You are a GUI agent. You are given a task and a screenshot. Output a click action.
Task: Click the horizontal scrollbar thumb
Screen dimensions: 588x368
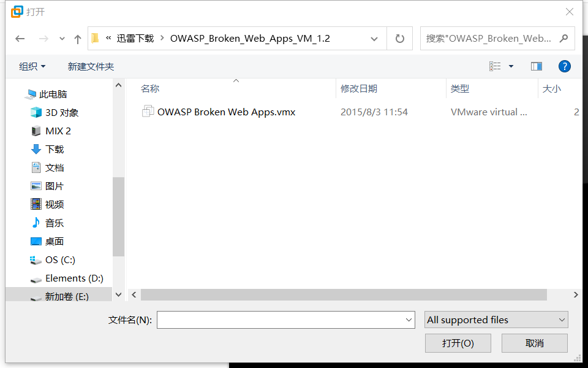coord(344,295)
